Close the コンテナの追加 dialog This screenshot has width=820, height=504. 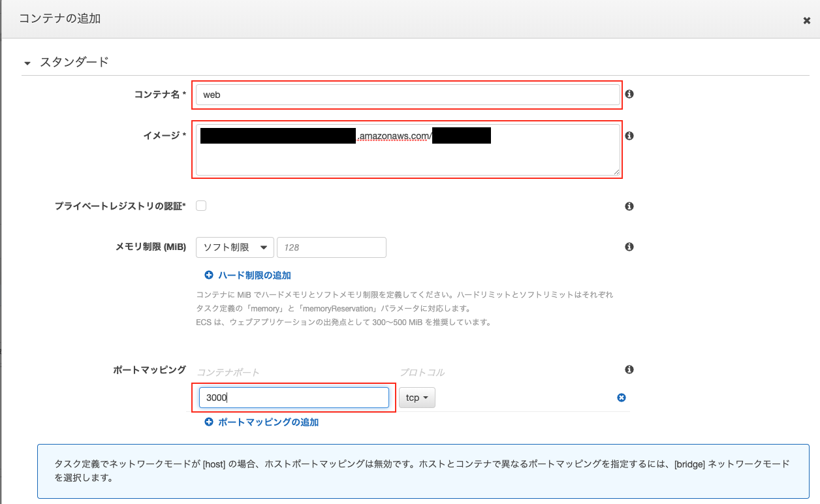tap(806, 20)
